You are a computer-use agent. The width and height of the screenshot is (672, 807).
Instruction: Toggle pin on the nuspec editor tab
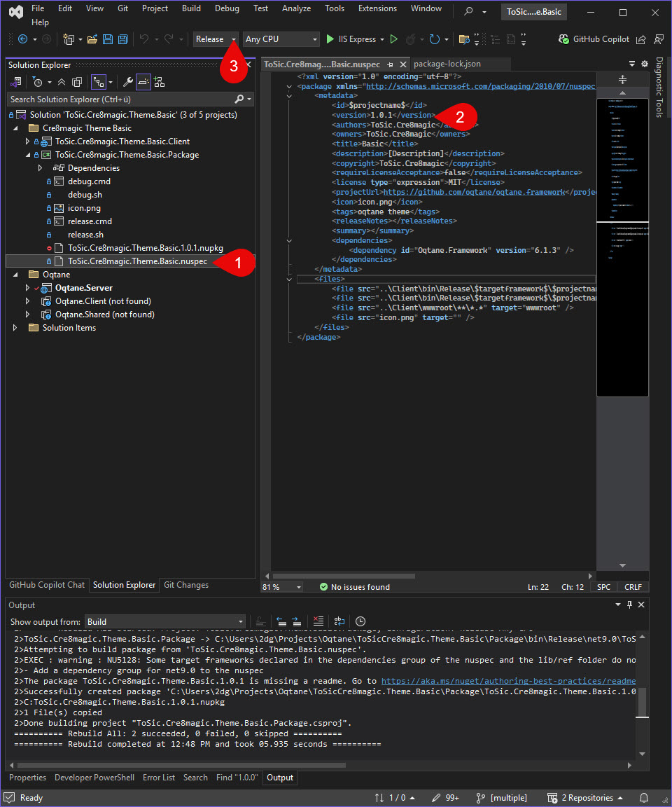click(x=390, y=64)
